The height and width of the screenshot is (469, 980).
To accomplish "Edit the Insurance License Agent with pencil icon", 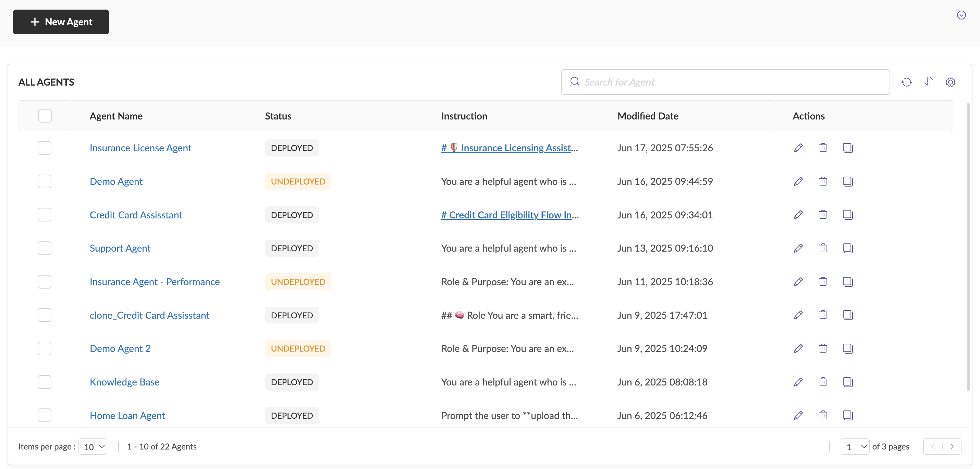I will [x=798, y=148].
